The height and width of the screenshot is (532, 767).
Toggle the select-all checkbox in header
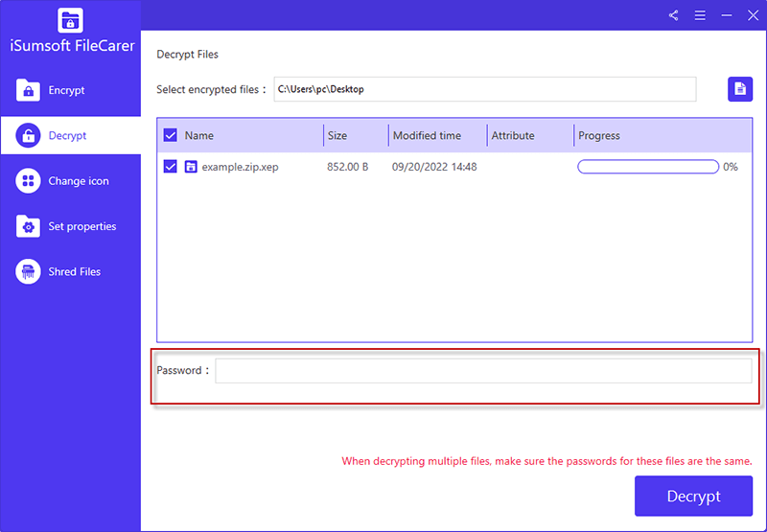click(171, 135)
